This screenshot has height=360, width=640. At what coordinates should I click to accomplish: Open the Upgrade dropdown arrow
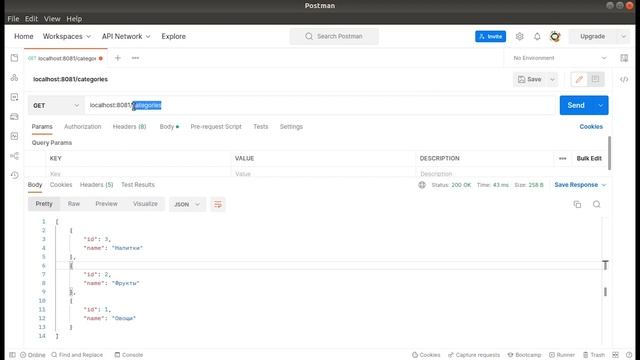pos(624,36)
